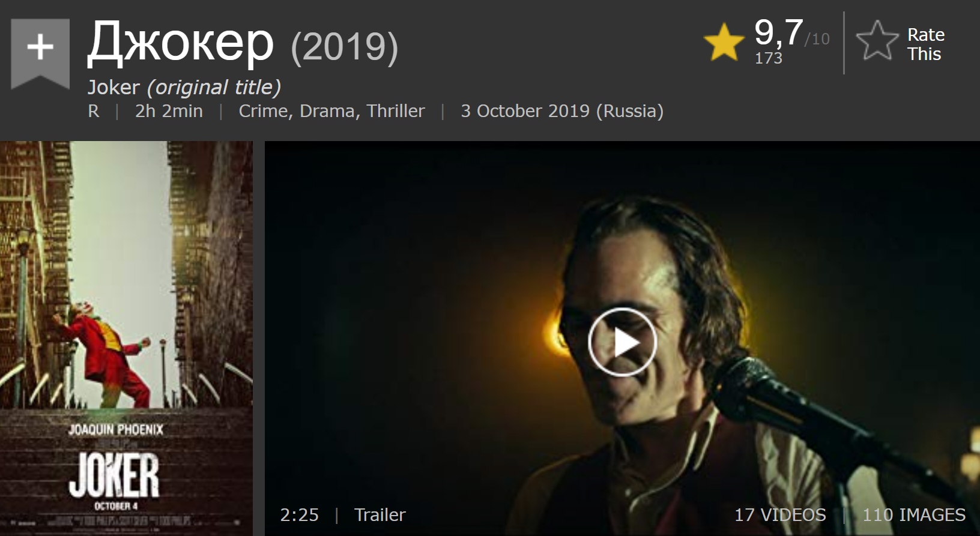The width and height of the screenshot is (980, 536).
Task: Add Joker to watchlist with plus ribbon
Action: point(40,53)
